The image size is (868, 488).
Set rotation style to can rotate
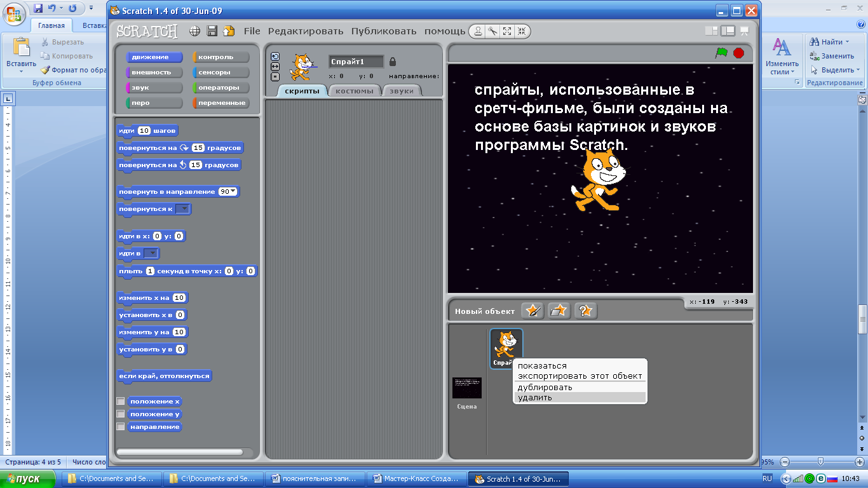(x=275, y=57)
